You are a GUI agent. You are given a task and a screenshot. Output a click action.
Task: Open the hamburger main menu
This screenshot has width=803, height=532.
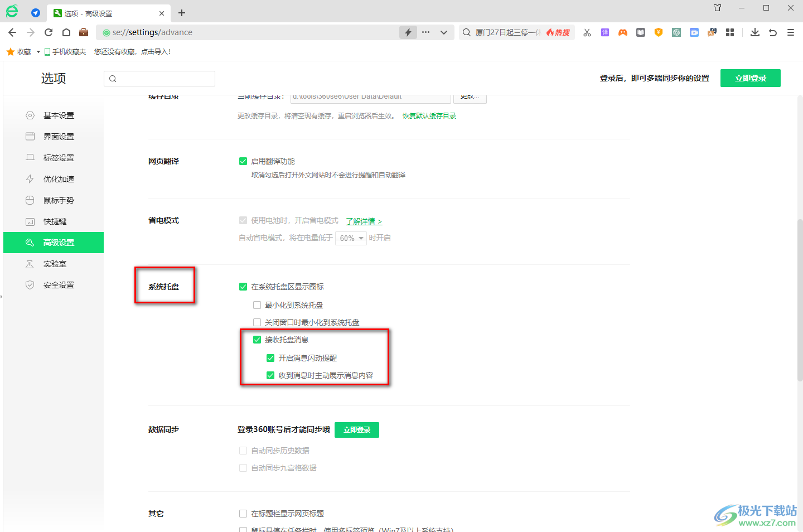[x=791, y=32]
